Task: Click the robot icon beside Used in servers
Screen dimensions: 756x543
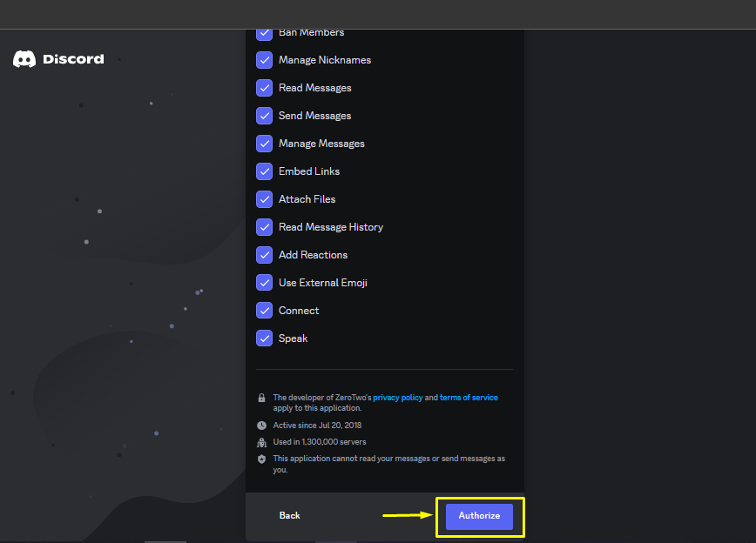Action: (261, 442)
